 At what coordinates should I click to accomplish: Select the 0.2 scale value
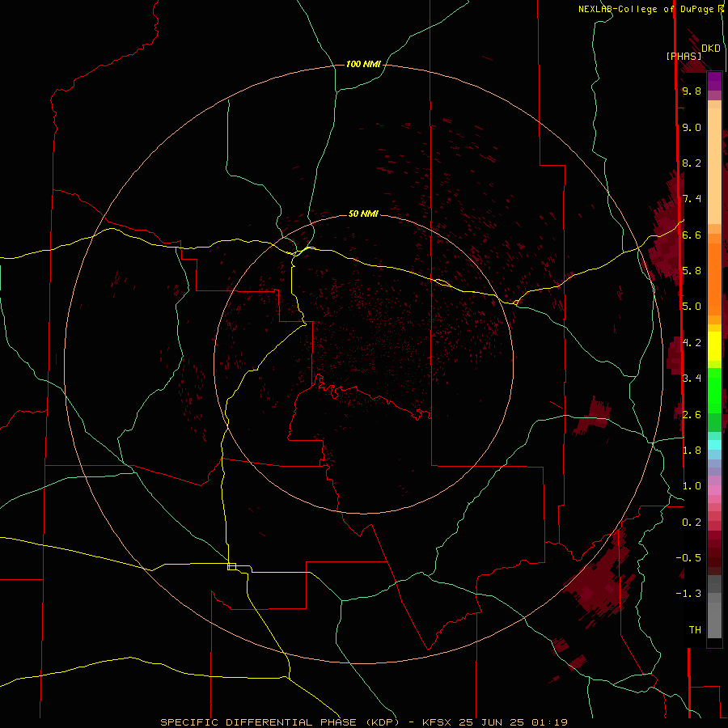click(692, 522)
